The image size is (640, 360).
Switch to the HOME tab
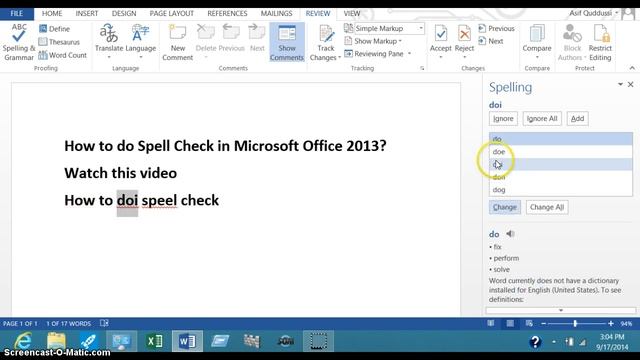52,13
